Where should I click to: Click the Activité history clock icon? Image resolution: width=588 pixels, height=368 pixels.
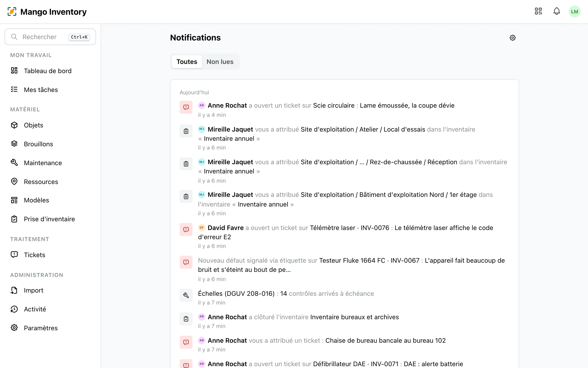tap(14, 309)
